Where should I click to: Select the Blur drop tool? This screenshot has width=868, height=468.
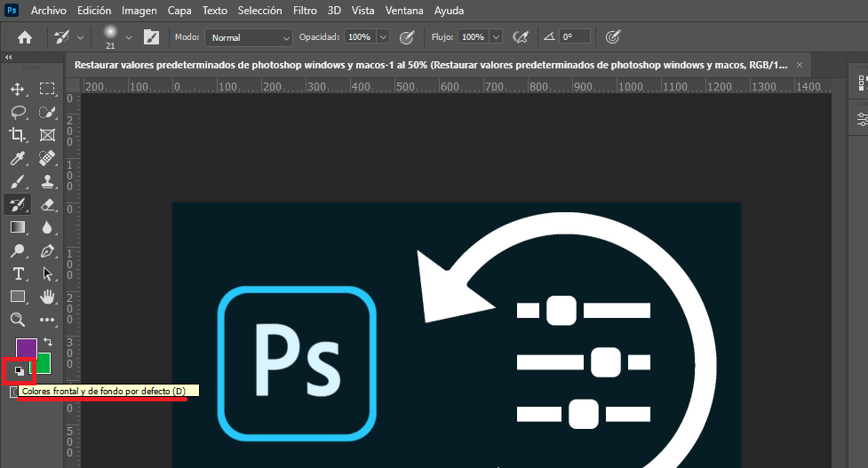tap(47, 227)
